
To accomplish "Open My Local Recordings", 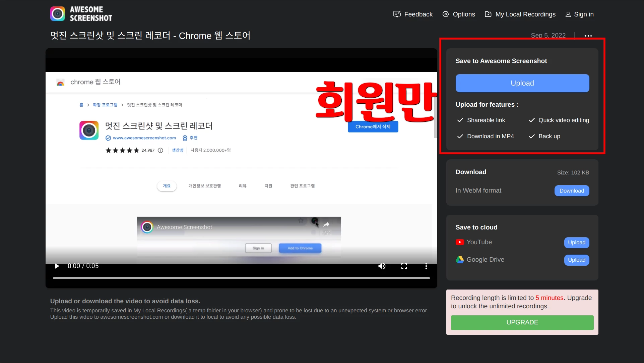I will [x=520, y=14].
